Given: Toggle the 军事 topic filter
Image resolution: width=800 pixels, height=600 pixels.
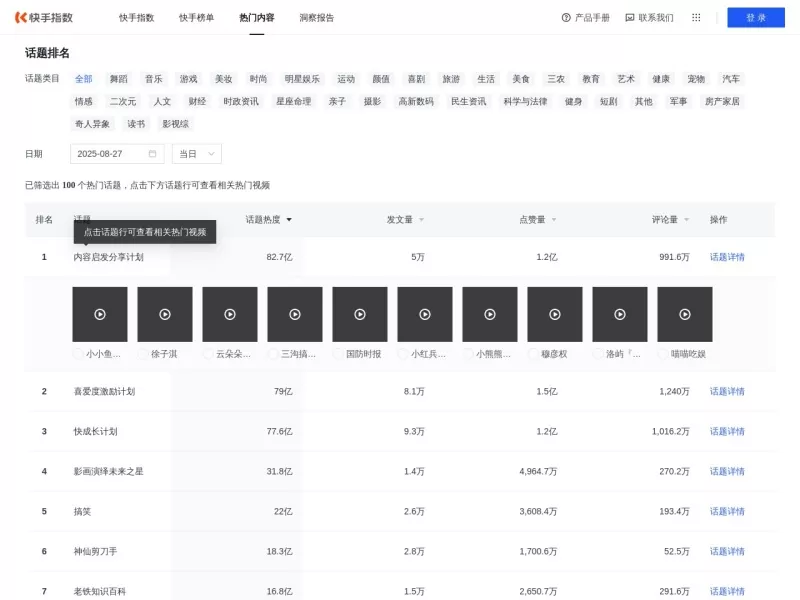Looking at the screenshot, I should tap(678, 101).
